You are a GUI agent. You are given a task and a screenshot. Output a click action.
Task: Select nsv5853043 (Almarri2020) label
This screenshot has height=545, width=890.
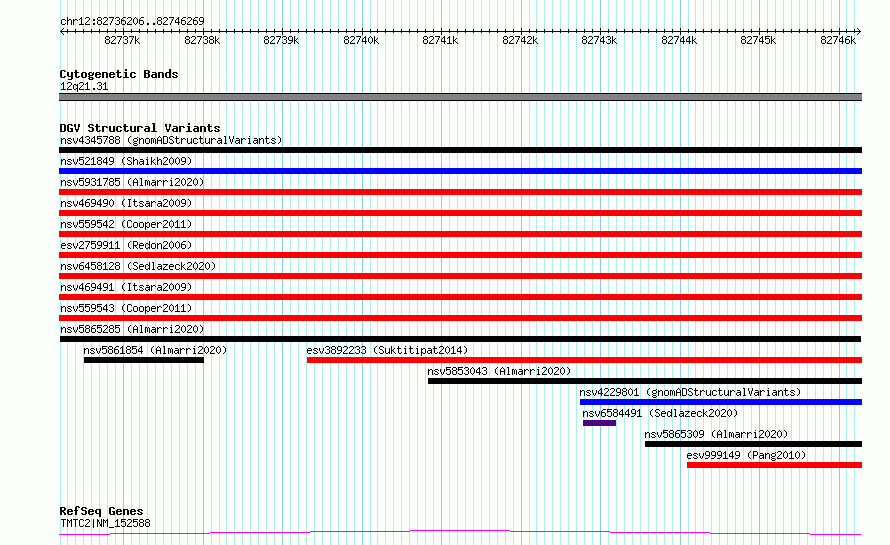pyautogui.click(x=499, y=371)
